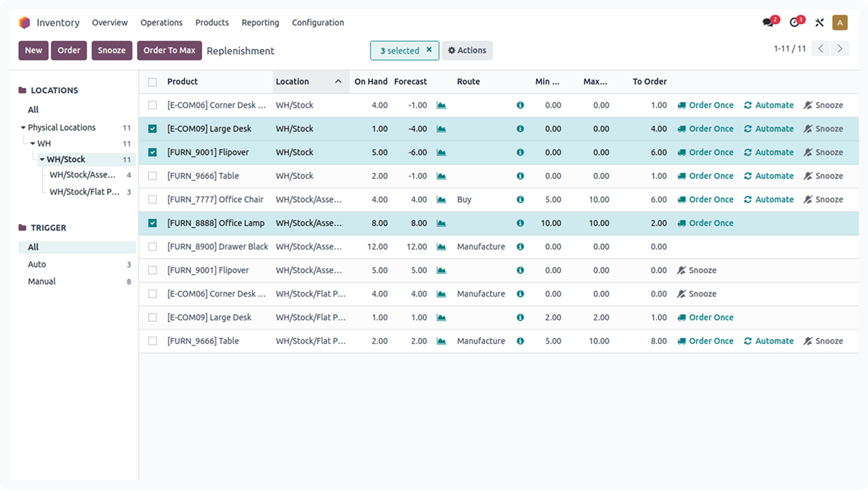This screenshot has height=490, width=868.
Task: Open the Actions dropdown
Action: 467,50
